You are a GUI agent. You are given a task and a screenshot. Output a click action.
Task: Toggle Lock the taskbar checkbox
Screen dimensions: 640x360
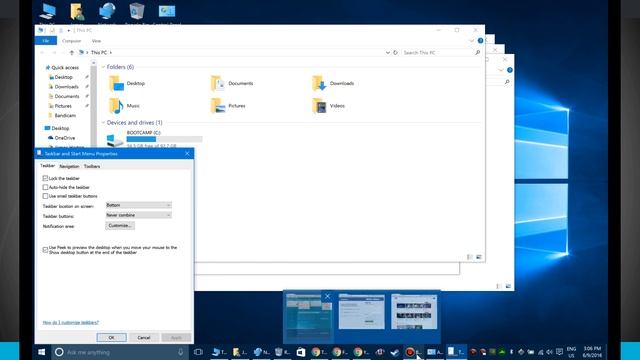(45, 178)
